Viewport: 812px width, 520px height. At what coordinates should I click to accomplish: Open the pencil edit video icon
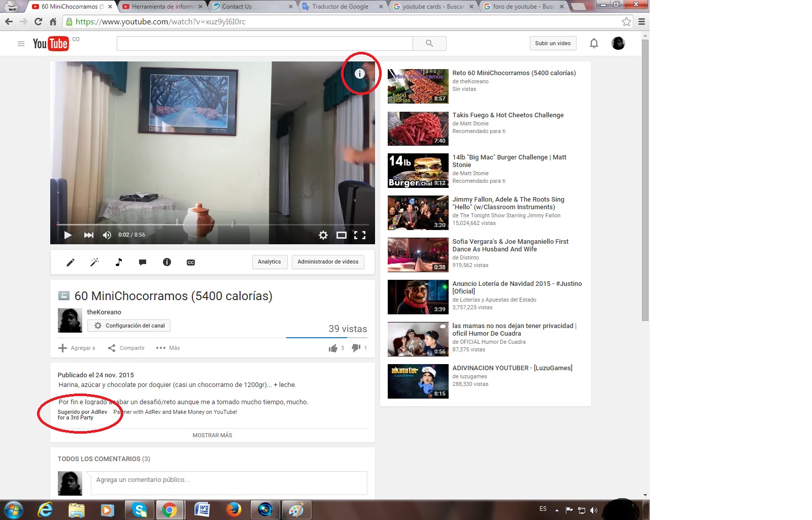[x=71, y=262]
